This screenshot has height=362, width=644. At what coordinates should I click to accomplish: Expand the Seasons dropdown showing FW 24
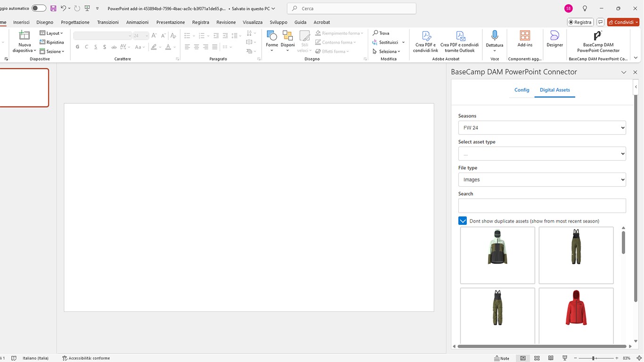point(542,128)
